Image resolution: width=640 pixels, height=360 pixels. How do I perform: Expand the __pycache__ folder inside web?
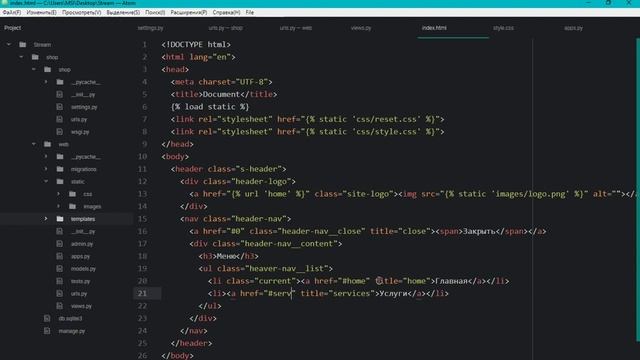(x=46, y=157)
